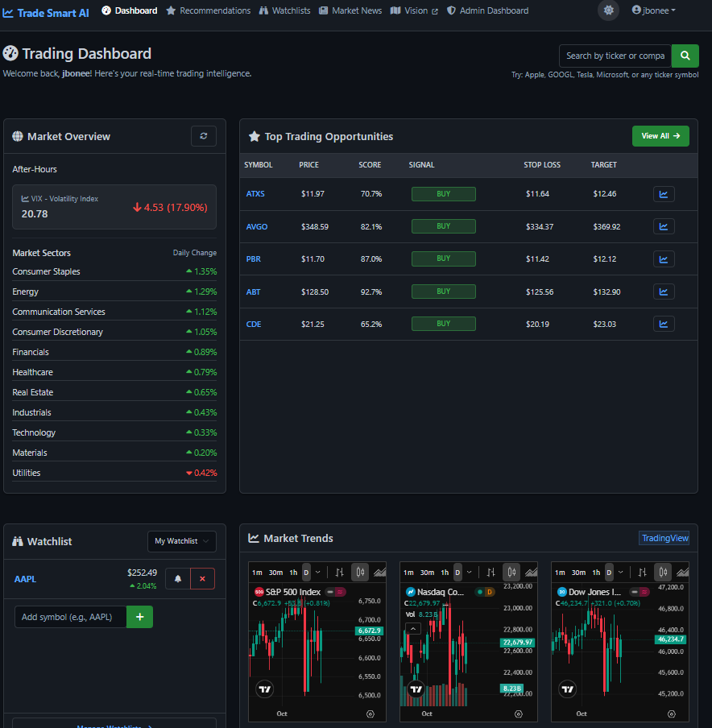Select the BUY signal for AVGO
Image resolution: width=712 pixels, height=728 pixels.
443,226
